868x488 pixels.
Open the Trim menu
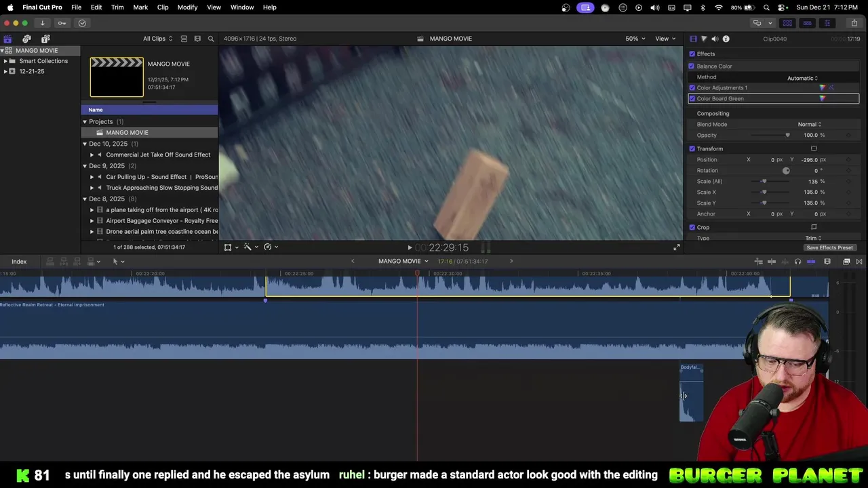click(117, 7)
